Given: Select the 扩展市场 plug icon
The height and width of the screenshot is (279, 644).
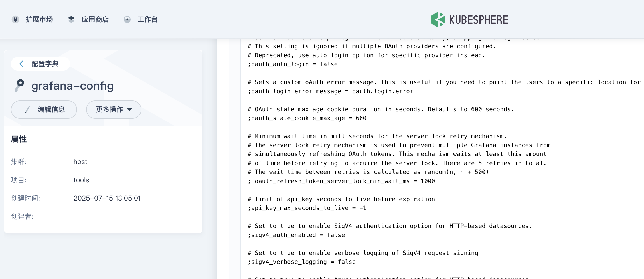Looking at the screenshot, I should click(15, 19).
